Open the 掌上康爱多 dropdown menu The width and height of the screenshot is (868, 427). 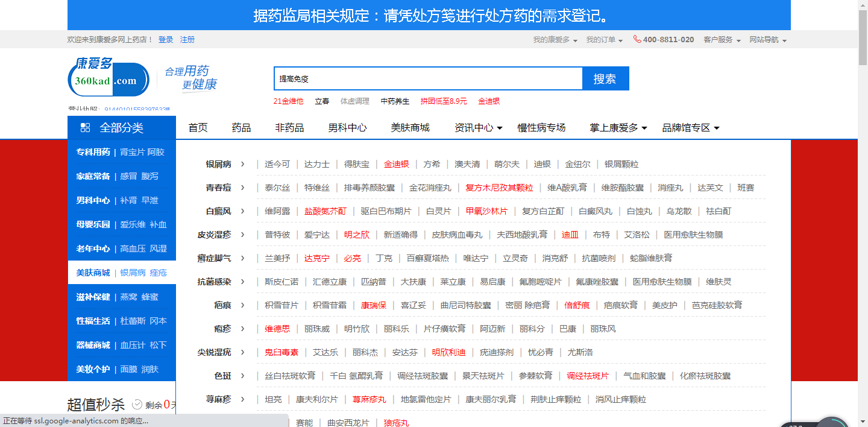coord(618,128)
